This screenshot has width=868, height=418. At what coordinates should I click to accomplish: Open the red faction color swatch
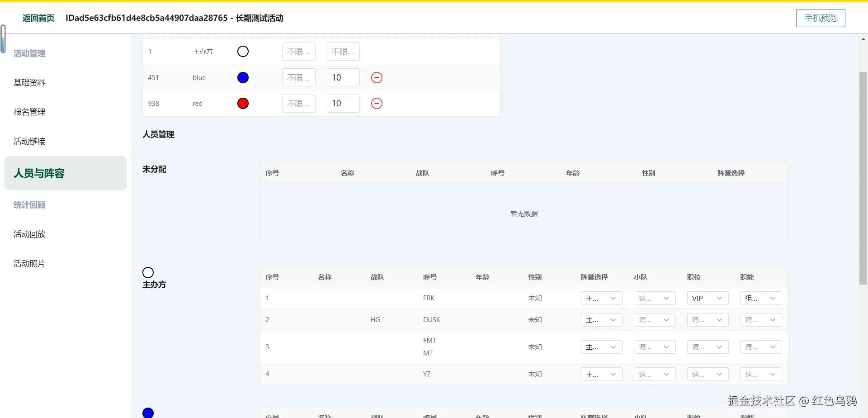pyautogui.click(x=243, y=104)
